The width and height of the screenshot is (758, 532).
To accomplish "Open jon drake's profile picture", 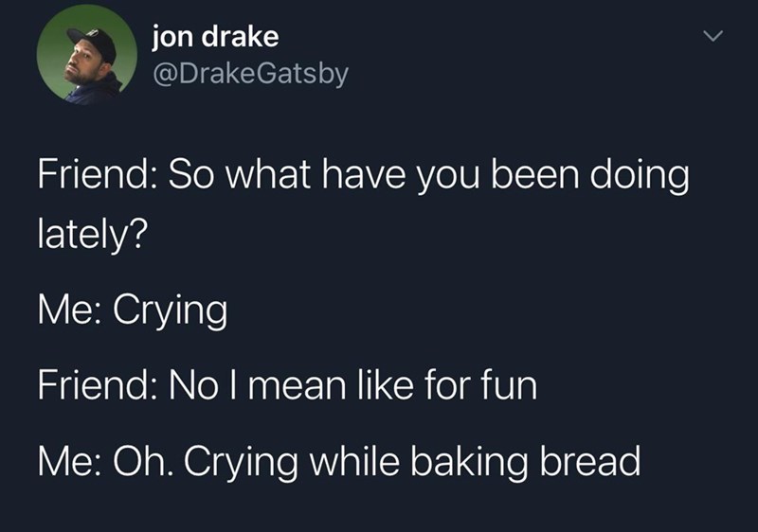I will pyautogui.click(x=87, y=55).
